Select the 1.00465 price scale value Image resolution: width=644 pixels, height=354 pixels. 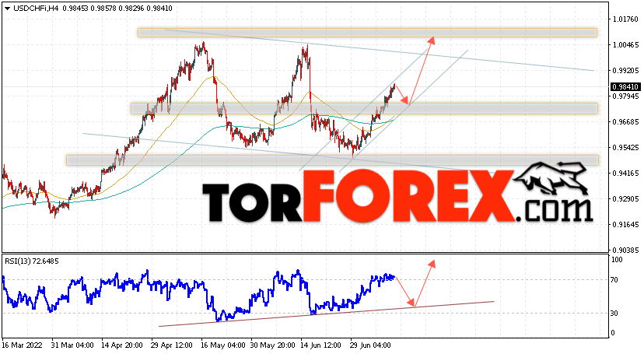click(x=625, y=44)
